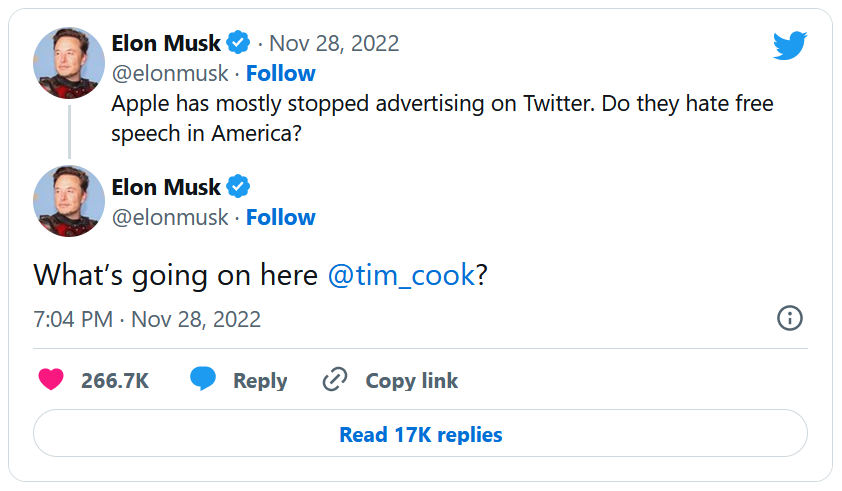Open the Twitter info circle icon
The image size is (842, 491).
(x=789, y=318)
